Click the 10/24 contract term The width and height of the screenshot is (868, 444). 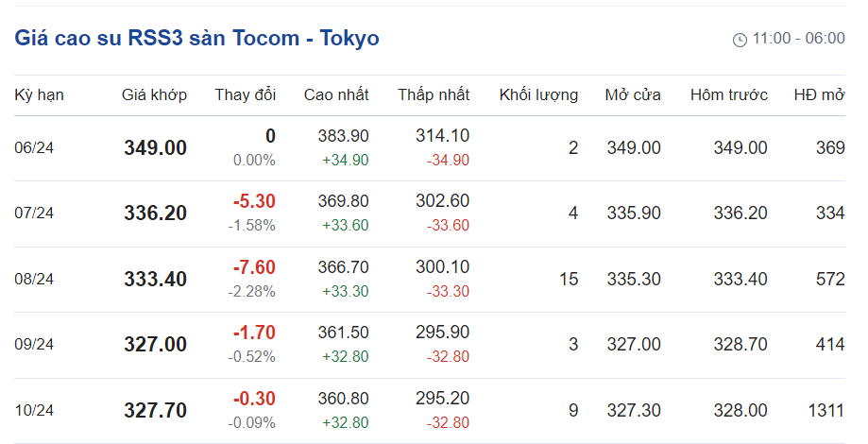coord(35,411)
